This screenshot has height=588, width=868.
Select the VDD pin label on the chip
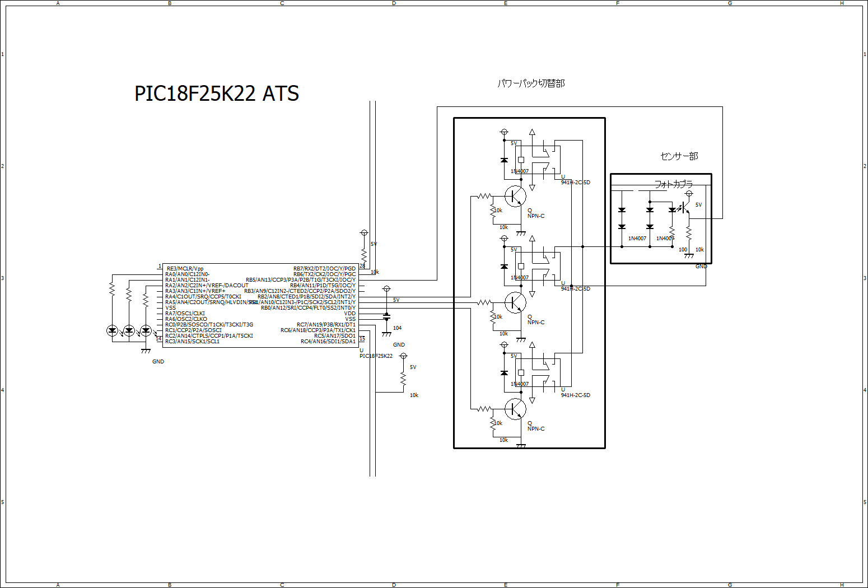click(349, 314)
